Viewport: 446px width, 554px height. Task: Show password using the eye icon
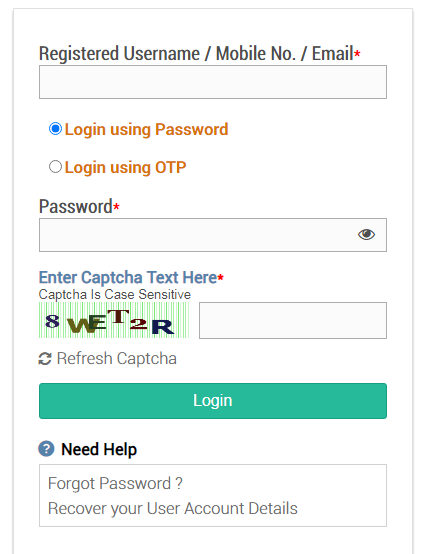[366, 234]
